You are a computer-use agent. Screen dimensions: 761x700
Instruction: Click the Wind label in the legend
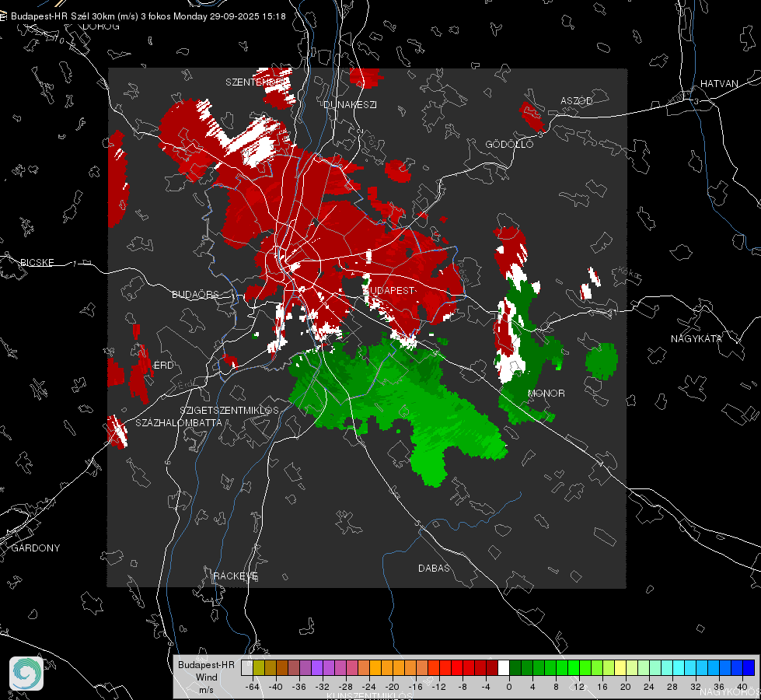(x=206, y=677)
